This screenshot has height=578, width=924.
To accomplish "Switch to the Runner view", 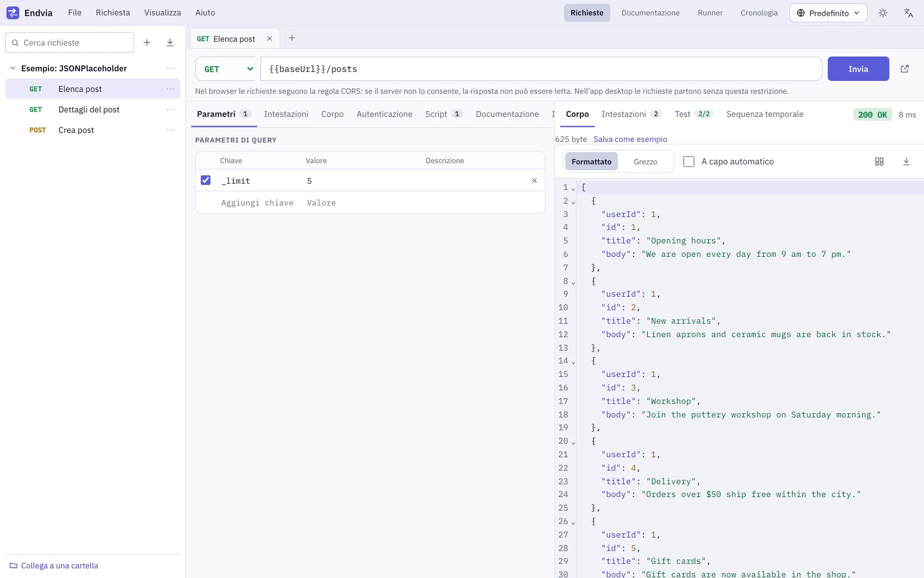I will pyautogui.click(x=710, y=13).
